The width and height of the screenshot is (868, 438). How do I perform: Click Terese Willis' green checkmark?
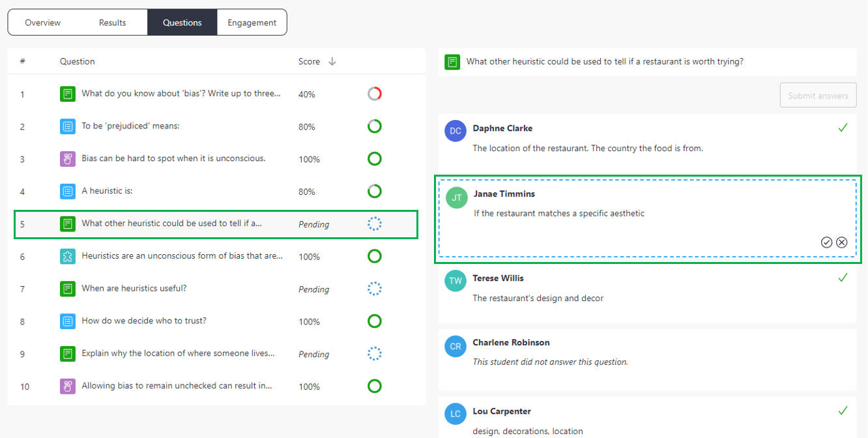[843, 278]
